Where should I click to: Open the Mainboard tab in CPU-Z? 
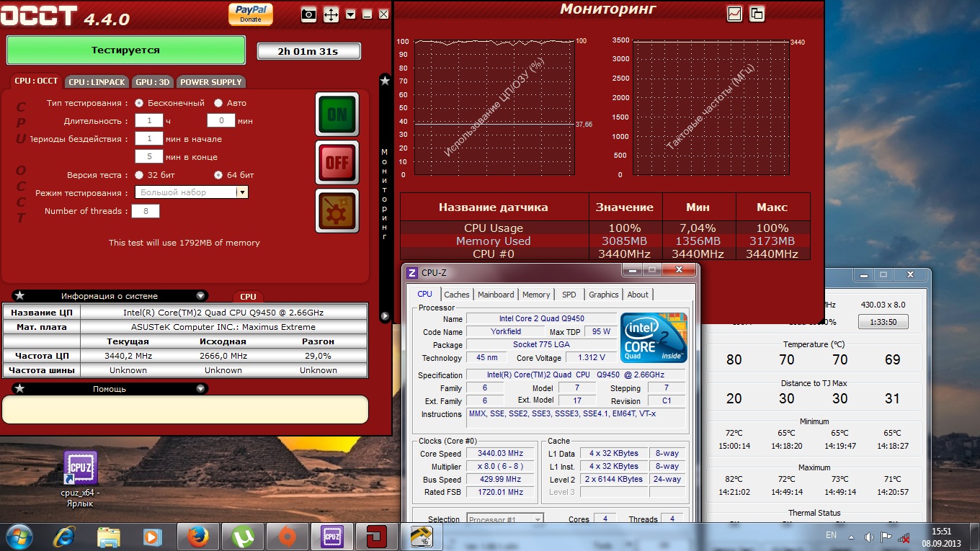pos(496,295)
